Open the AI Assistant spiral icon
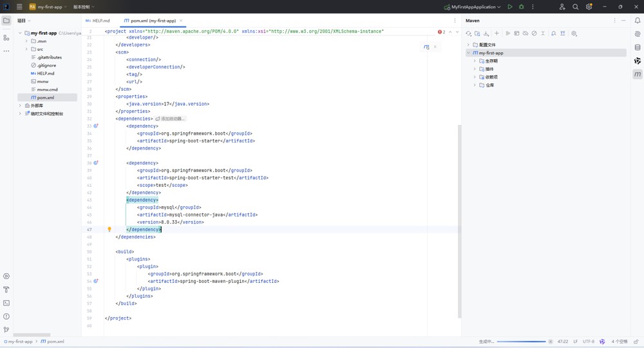Screen dimensions: 644x348 coord(638,34)
